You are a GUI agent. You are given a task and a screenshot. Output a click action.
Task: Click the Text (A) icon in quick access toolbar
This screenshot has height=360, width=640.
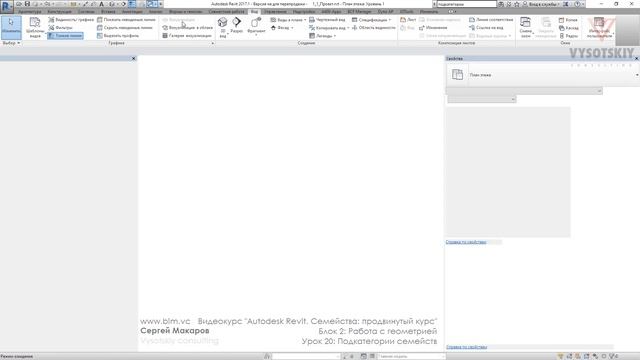click(x=102, y=4)
